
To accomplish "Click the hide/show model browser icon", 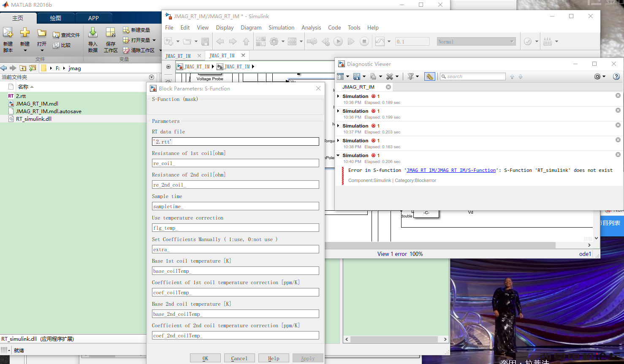I will point(168,67).
